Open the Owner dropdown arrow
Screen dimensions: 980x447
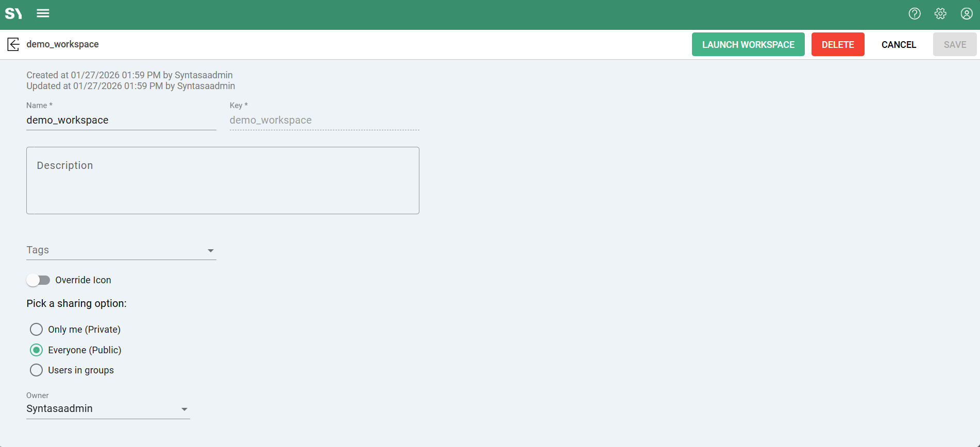[x=184, y=409]
